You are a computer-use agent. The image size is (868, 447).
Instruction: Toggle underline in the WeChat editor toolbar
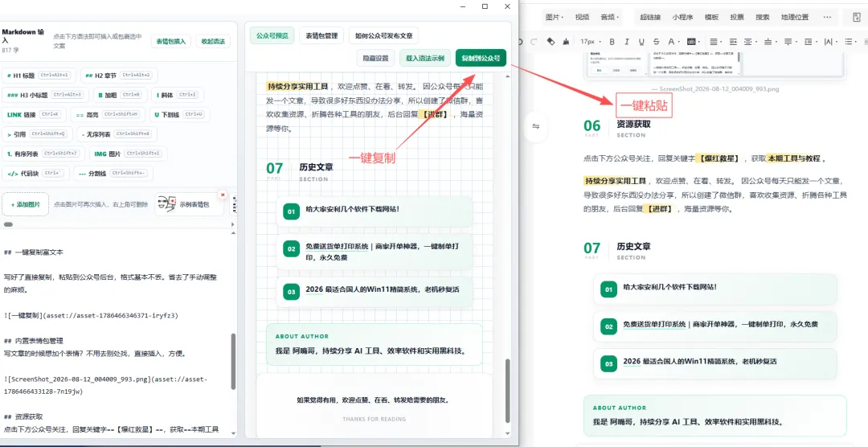tap(641, 42)
